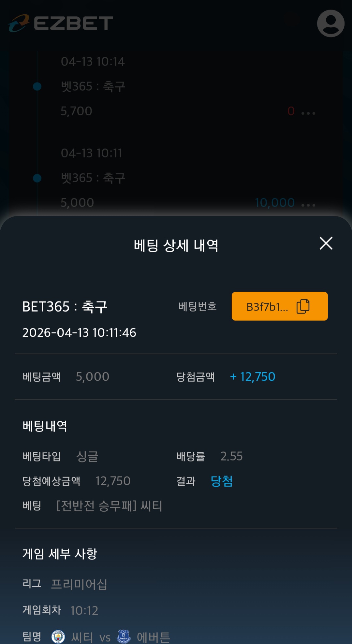The image size is (352, 644).
Task: Tap the 에버튼 team name
Action: pyautogui.click(x=154, y=637)
